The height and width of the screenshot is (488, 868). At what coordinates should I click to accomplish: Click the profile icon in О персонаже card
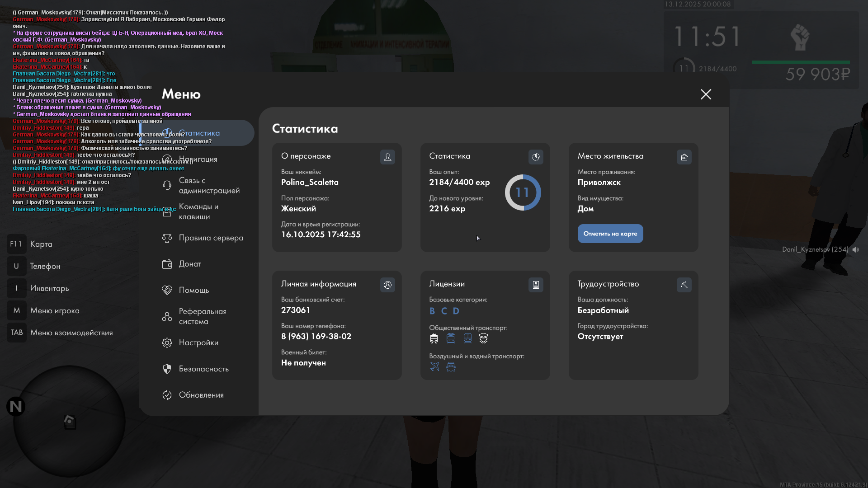click(387, 157)
